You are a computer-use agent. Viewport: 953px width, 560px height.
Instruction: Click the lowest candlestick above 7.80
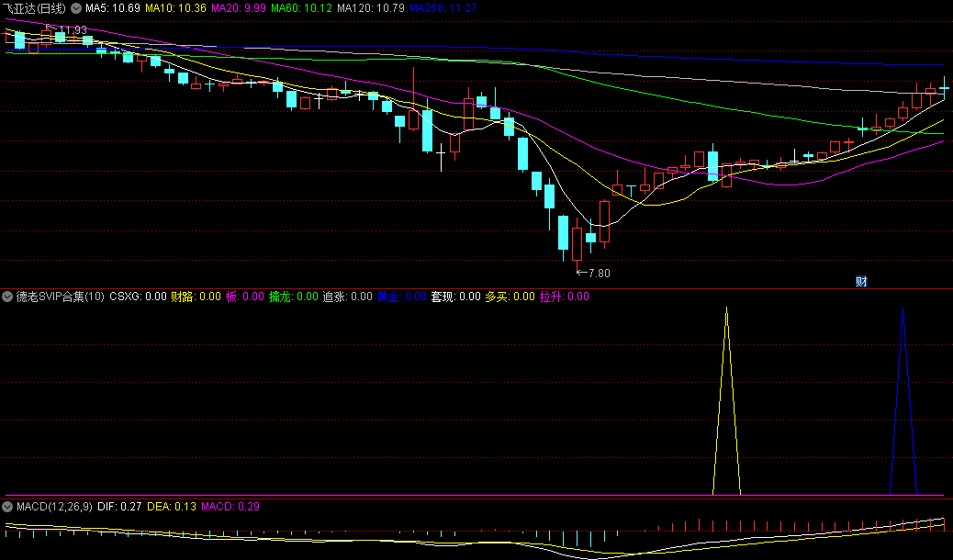point(577,244)
